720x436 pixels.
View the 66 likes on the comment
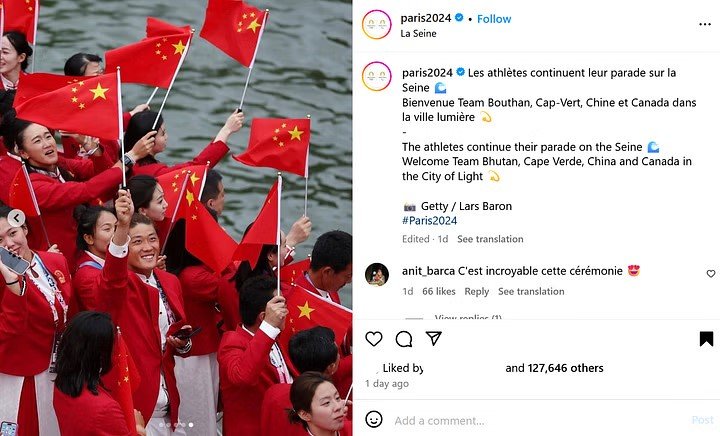pyautogui.click(x=439, y=291)
